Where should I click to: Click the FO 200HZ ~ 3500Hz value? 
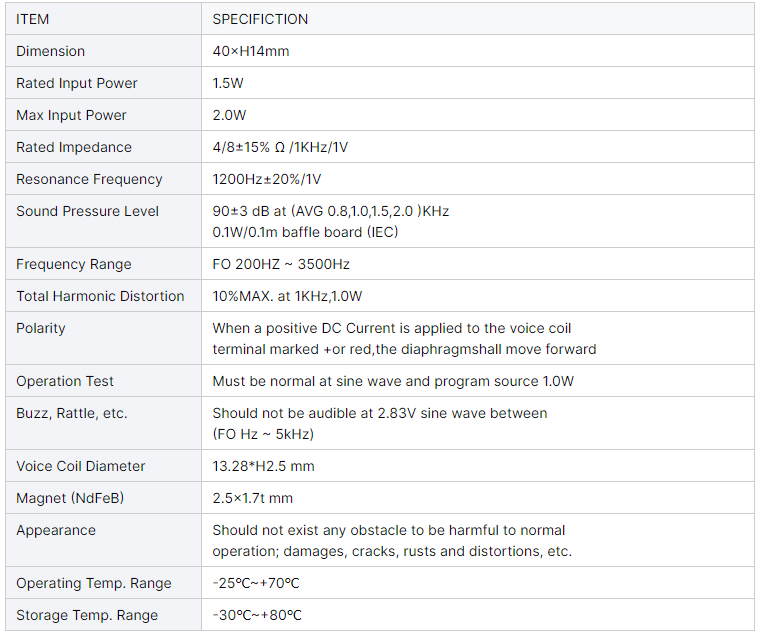pyautogui.click(x=281, y=264)
